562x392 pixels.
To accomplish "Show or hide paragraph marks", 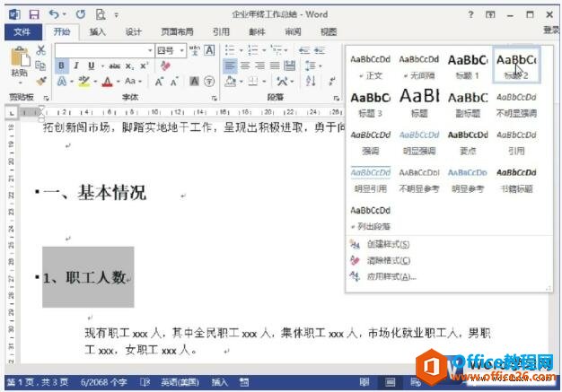I will click(x=332, y=82).
